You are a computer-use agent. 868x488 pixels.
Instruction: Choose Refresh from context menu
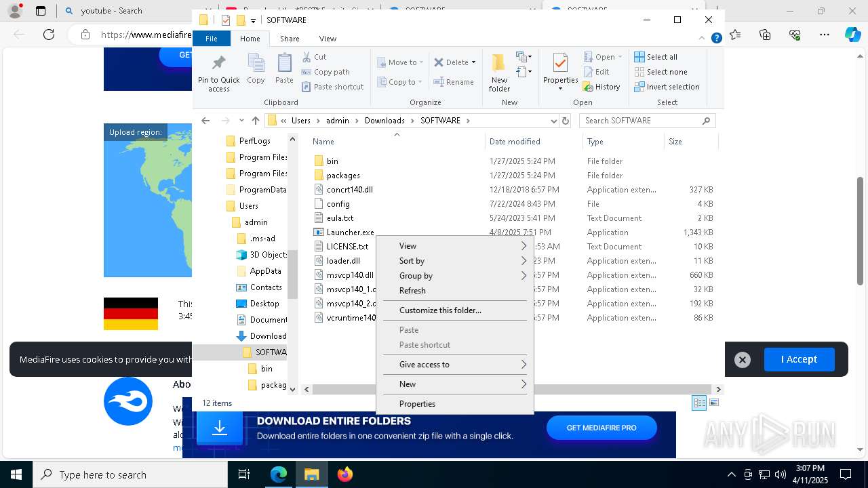455,291
